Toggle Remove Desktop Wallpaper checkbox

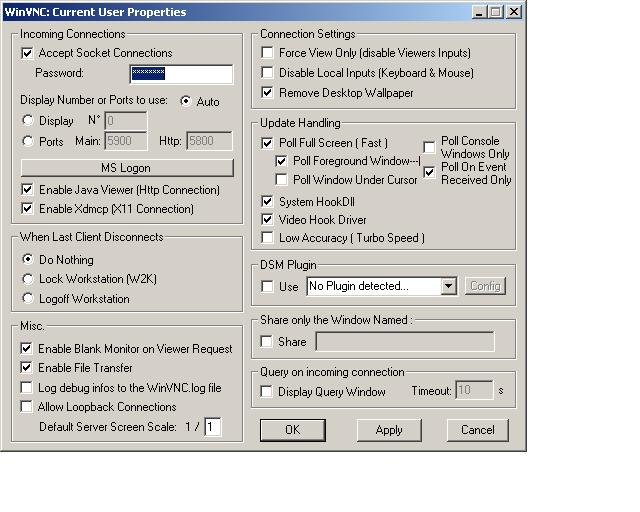click(267, 92)
